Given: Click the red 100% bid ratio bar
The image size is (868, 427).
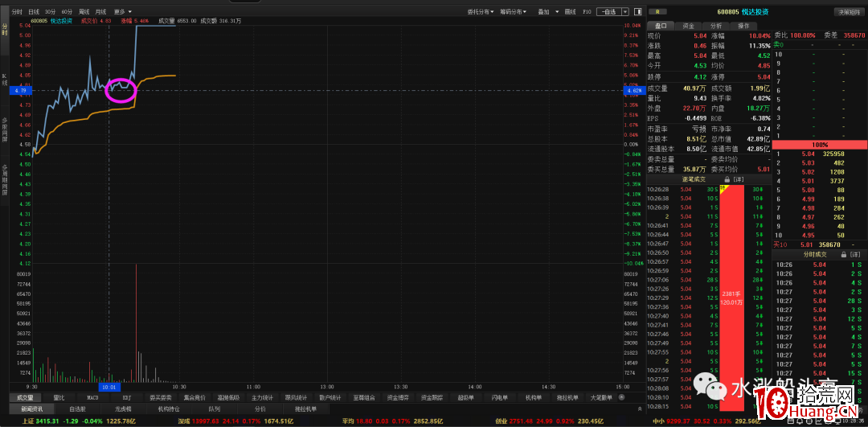Looking at the screenshot, I should [x=819, y=145].
